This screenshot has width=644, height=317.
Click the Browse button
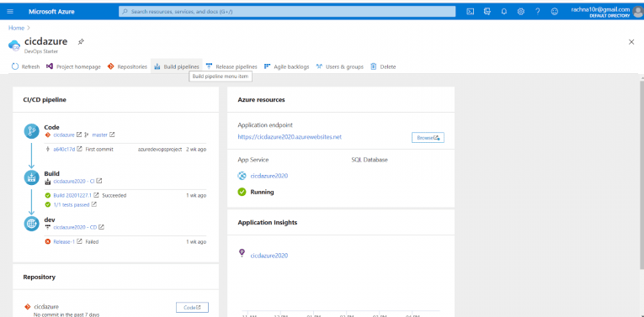[428, 137]
